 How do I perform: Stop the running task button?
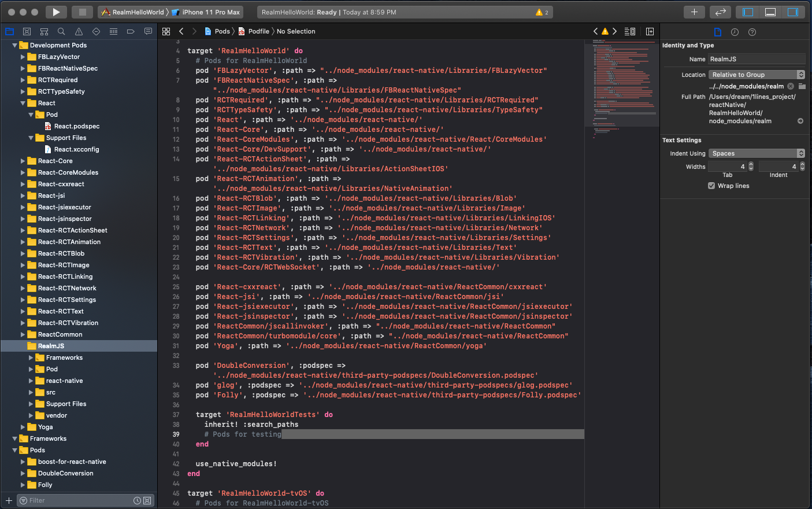pyautogui.click(x=82, y=12)
